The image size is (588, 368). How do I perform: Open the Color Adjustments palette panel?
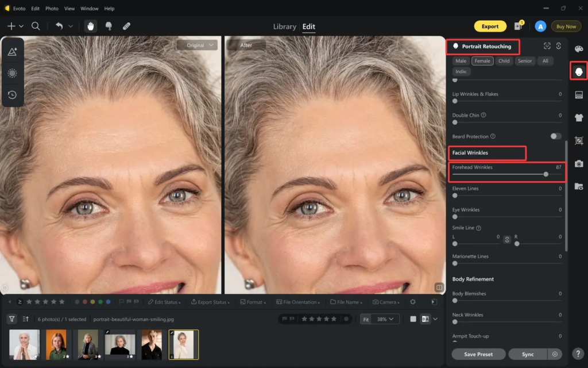tap(579, 49)
